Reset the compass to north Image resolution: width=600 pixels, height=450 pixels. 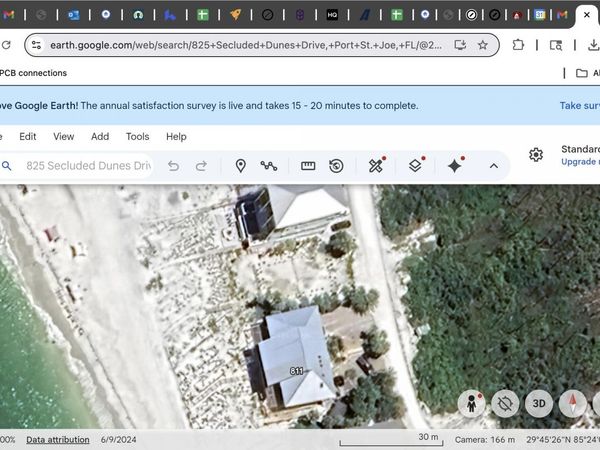(572, 404)
